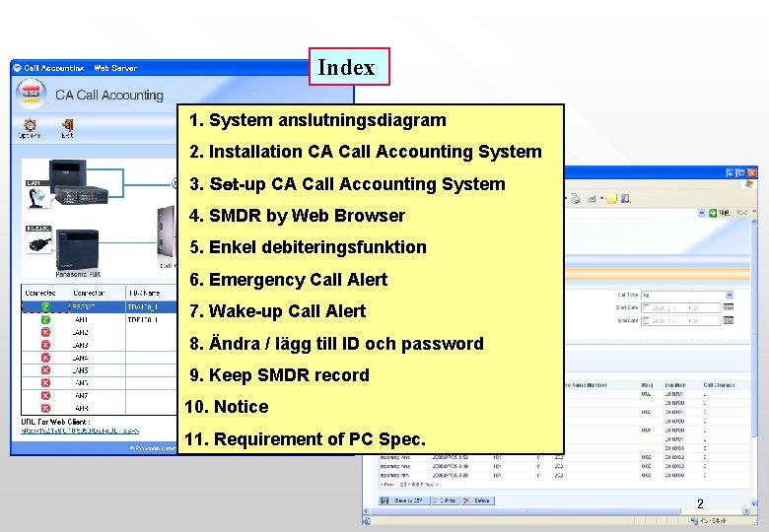The width and height of the screenshot is (769, 532).
Task: Click the yellow note icon in browser toolbar
Action: click(x=612, y=199)
